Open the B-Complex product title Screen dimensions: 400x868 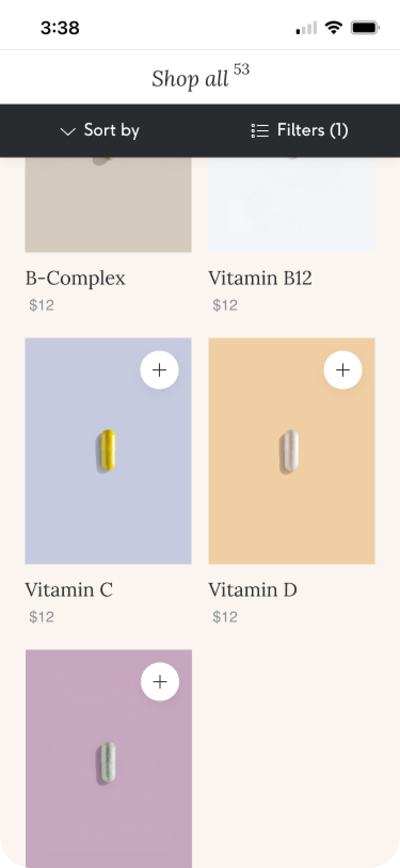(x=75, y=278)
